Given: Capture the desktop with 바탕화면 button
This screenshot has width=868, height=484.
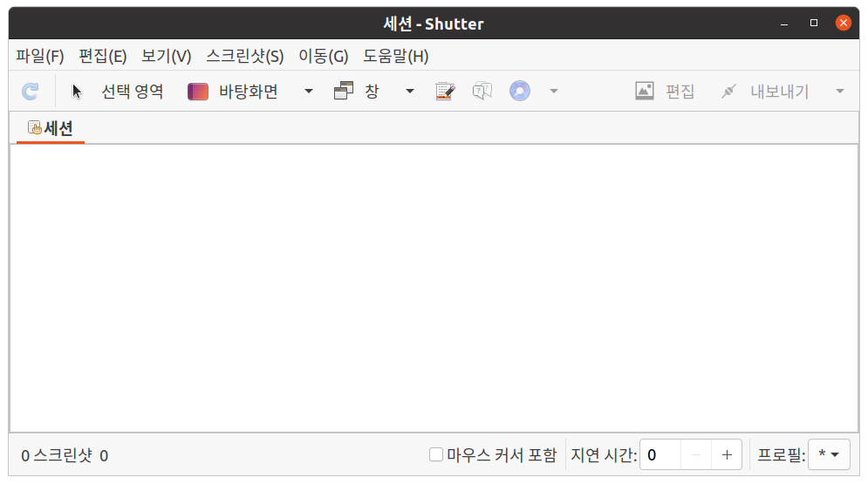Looking at the screenshot, I should (x=233, y=92).
